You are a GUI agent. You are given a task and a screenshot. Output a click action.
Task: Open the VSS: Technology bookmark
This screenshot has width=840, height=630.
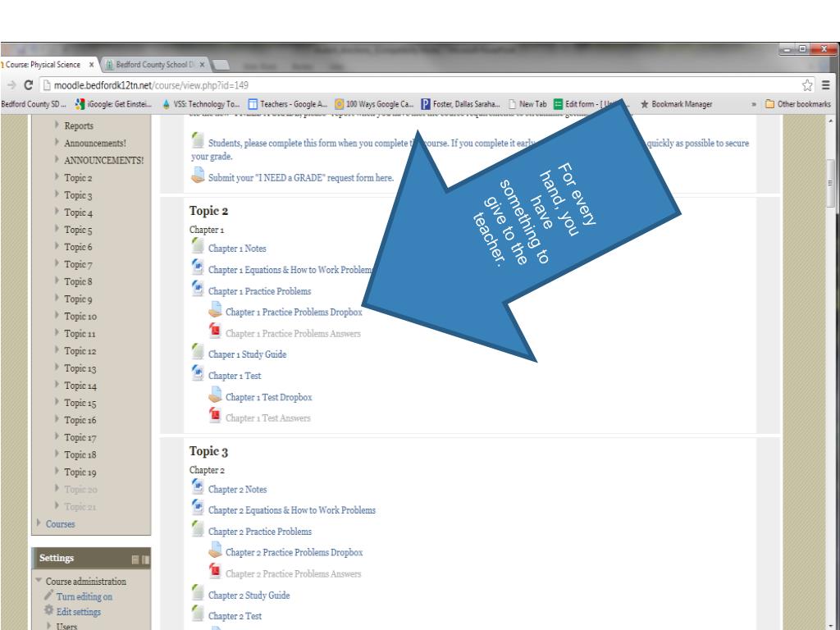200,104
